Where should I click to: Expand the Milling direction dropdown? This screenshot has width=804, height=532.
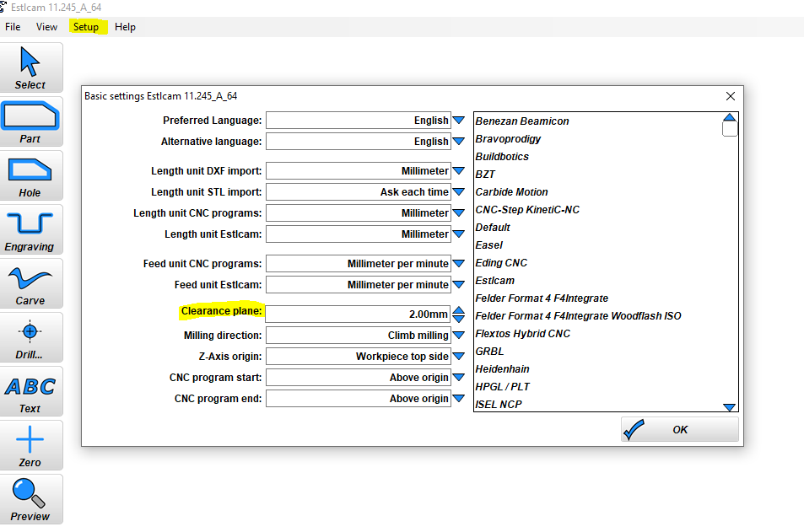(459, 336)
